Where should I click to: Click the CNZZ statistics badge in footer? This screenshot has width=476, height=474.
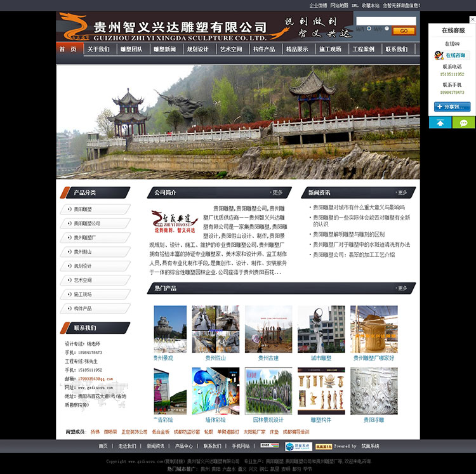[x=269, y=445]
